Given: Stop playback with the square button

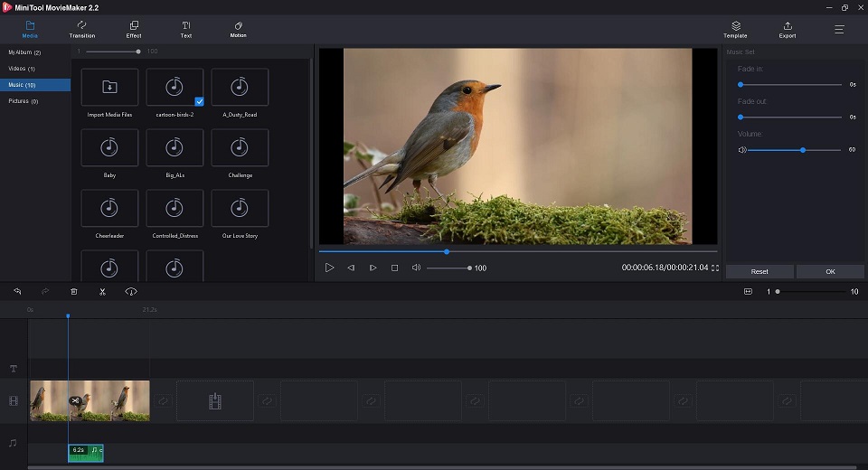Looking at the screenshot, I should [395, 268].
